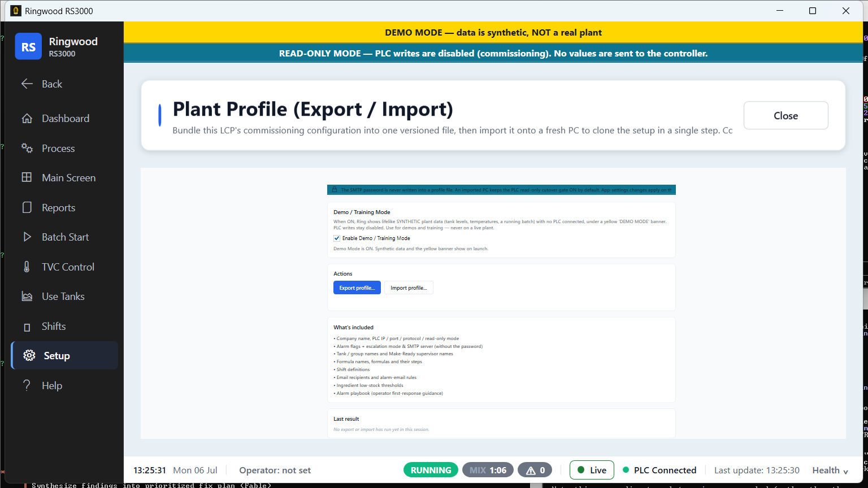Click the 'Last update: 13:25:30' text
This screenshot has height=488, width=868.
click(x=757, y=470)
